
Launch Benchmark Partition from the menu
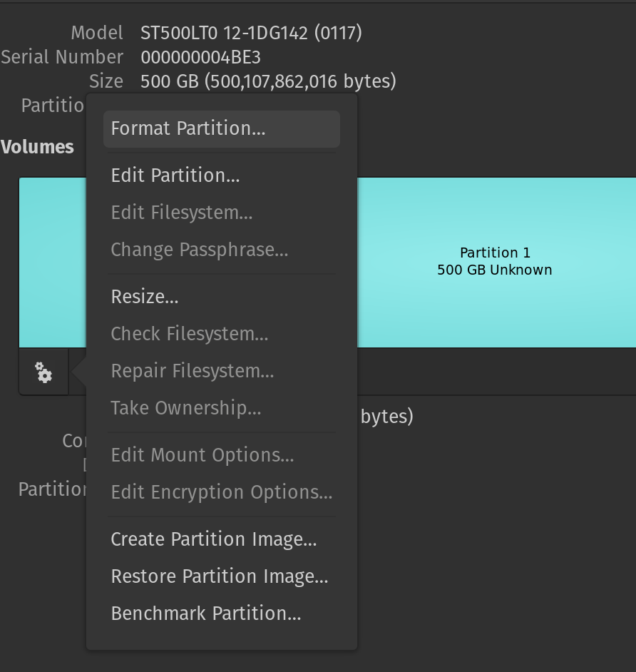click(206, 614)
